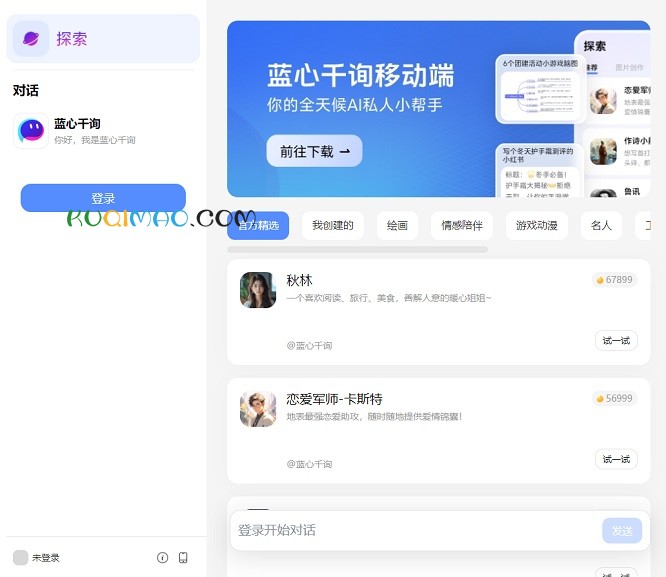
Task: Click the 探索 sidebar text label
Action: [71, 39]
